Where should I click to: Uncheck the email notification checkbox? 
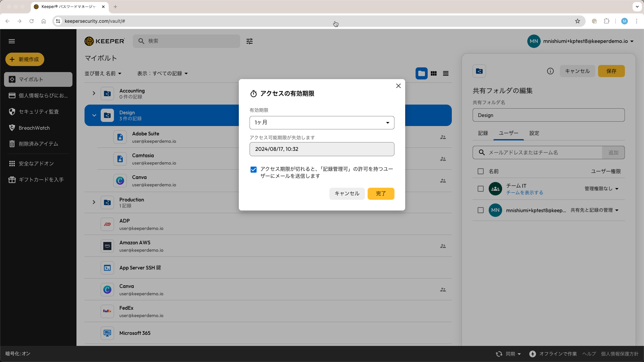(254, 170)
